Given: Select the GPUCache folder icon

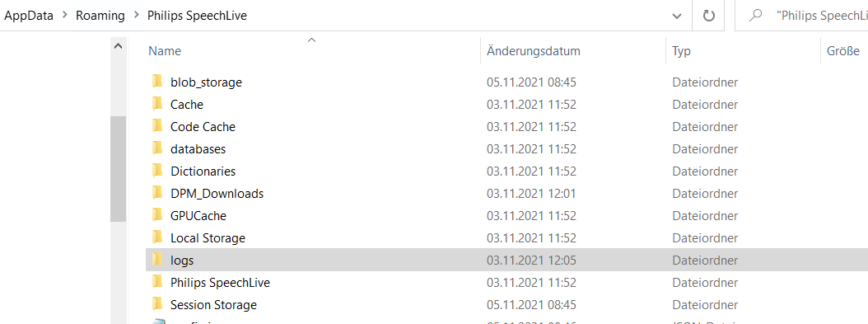Looking at the screenshot, I should tap(157, 215).
